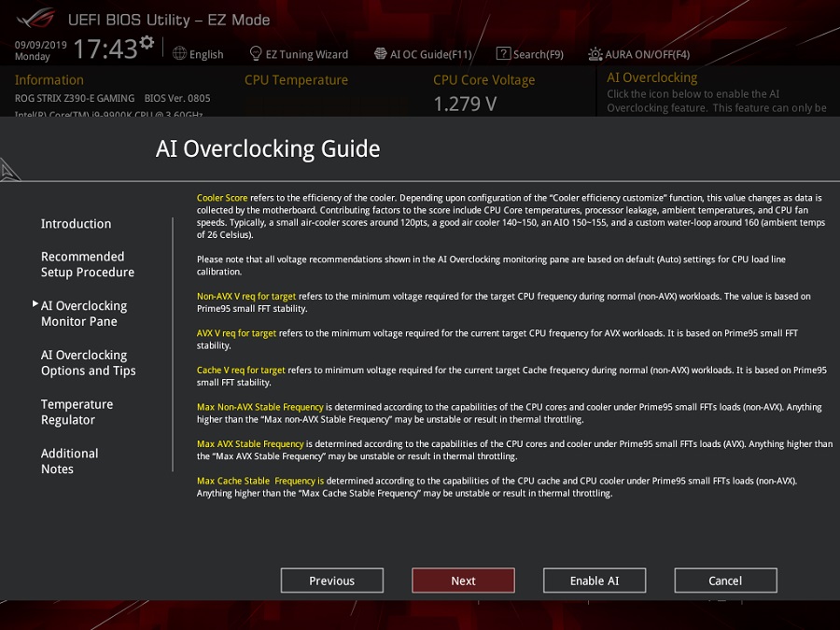
Task: Click the AI Overclocking heading top right
Action: click(652, 77)
